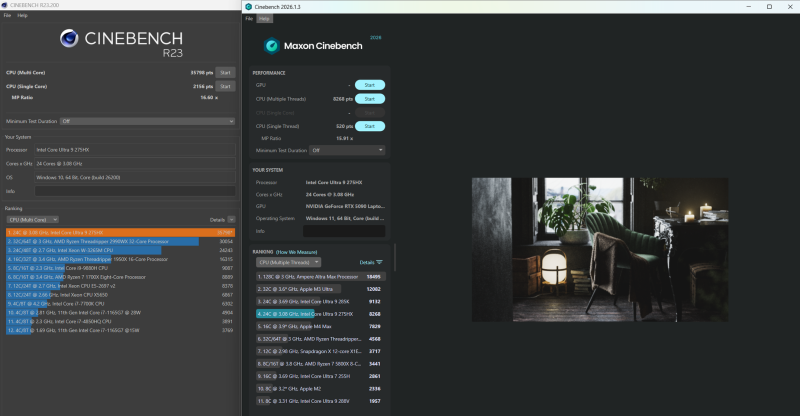800x416 pixels.
Task: Click the 520 pts single thread score
Action: click(x=344, y=126)
